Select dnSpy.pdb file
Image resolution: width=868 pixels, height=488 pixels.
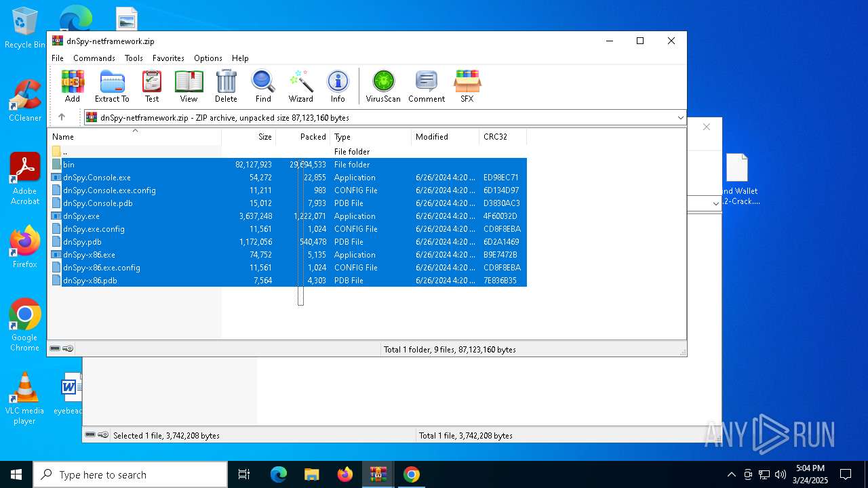point(289,242)
